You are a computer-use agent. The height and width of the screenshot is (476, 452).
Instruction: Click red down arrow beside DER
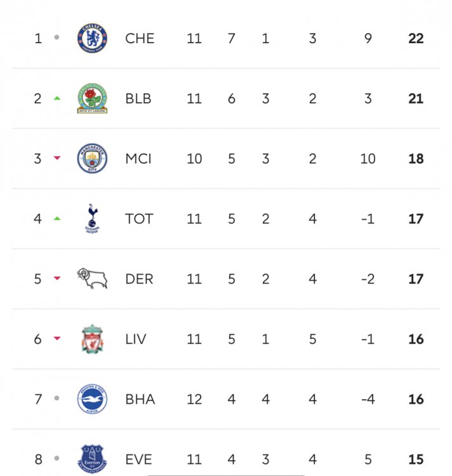coord(57,279)
